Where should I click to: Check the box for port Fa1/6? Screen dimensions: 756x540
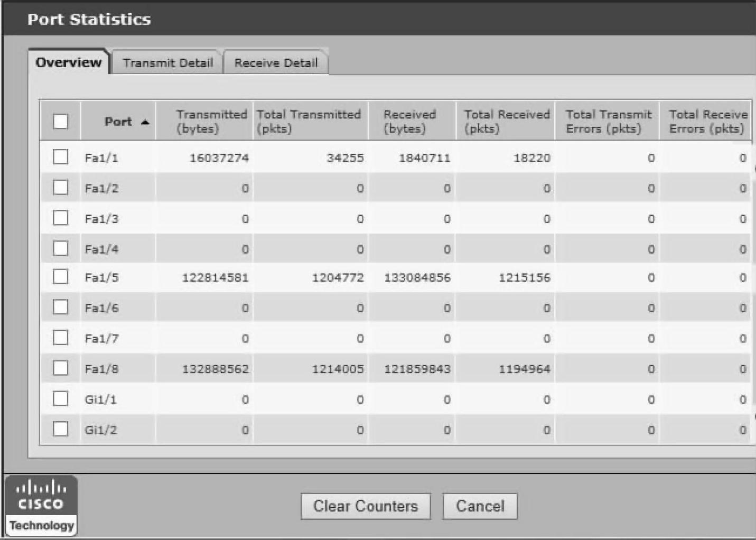61,307
